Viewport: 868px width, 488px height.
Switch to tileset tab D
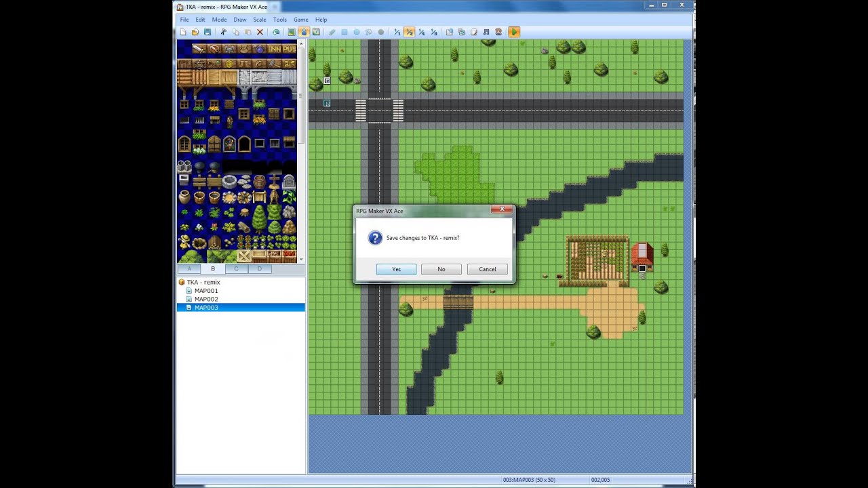[x=259, y=269]
